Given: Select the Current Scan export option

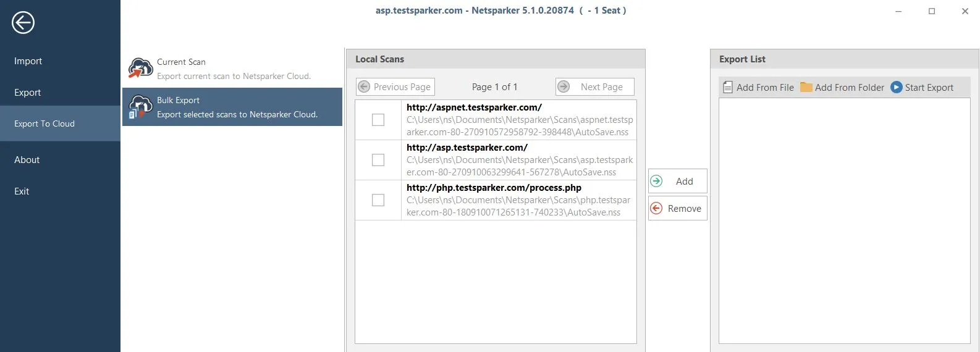Looking at the screenshot, I should 232,69.
